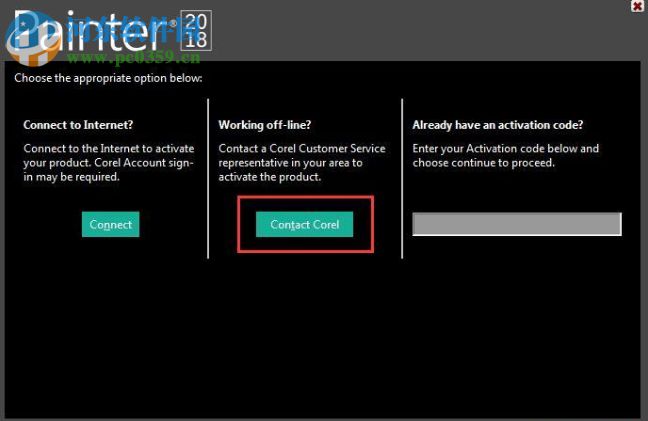Click text 'Connect to the Internet to activate'

point(109,148)
